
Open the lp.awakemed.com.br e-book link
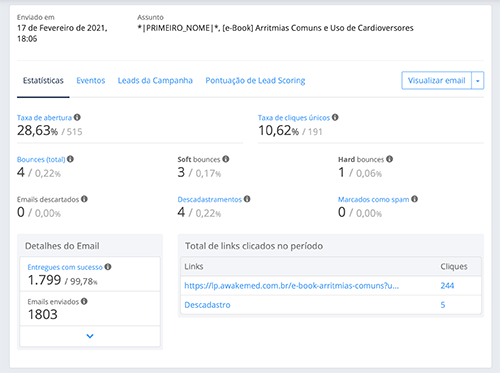[x=292, y=286]
